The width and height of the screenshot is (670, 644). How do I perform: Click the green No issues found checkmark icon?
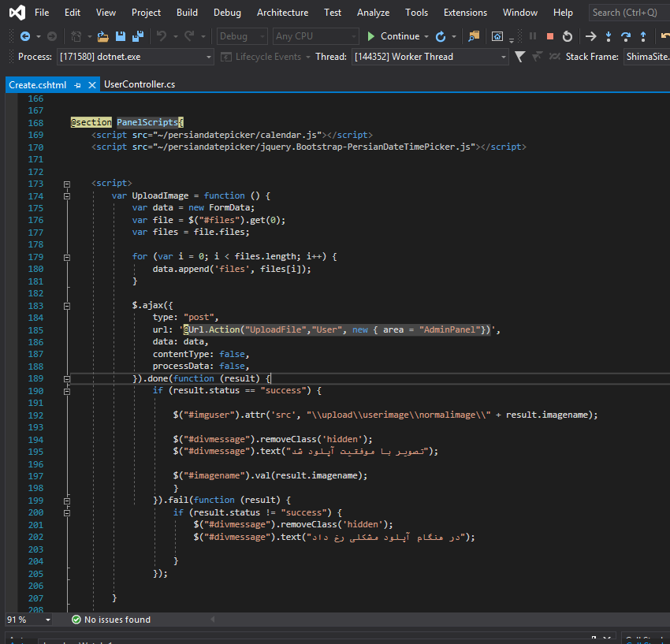(x=76, y=620)
